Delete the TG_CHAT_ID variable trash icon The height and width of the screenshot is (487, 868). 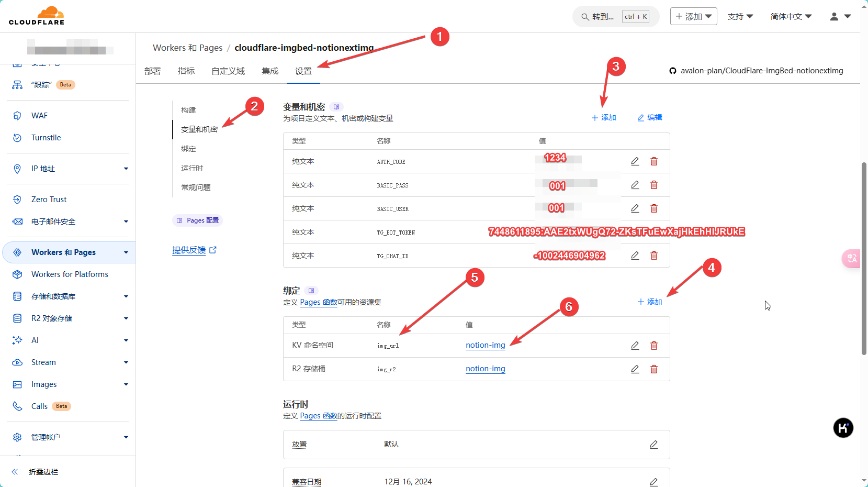tap(654, 256)
